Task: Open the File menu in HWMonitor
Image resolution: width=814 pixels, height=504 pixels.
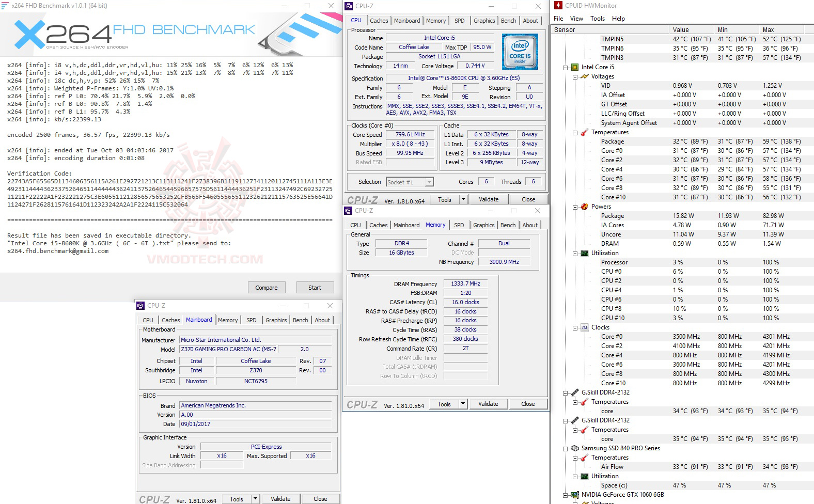Action: pos(558,19)
